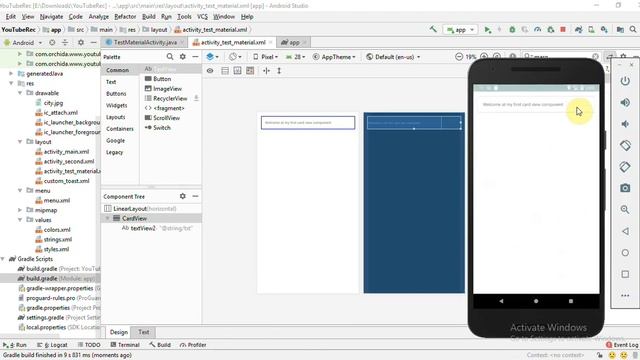Open the Terminal tool window
This screenshot has height=360, width=640.
(x=125, y=345)
